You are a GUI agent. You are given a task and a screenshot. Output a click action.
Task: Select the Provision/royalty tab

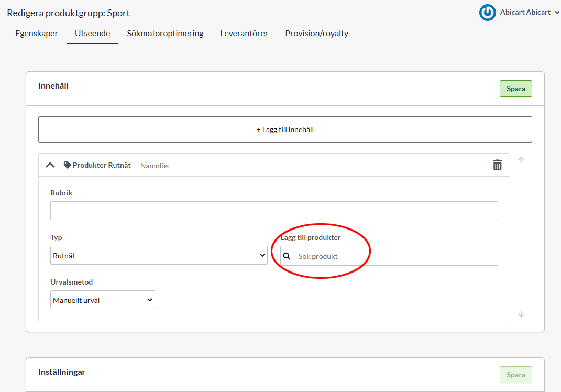(x=316, y=34)
